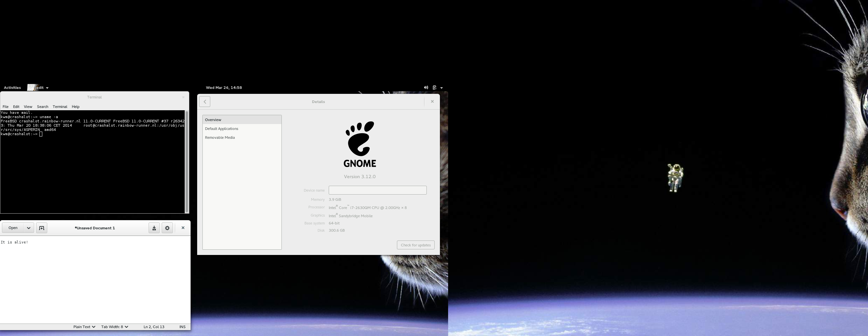Click the battery status icon in top bar
868x336 pixels.
click(435, 88)
